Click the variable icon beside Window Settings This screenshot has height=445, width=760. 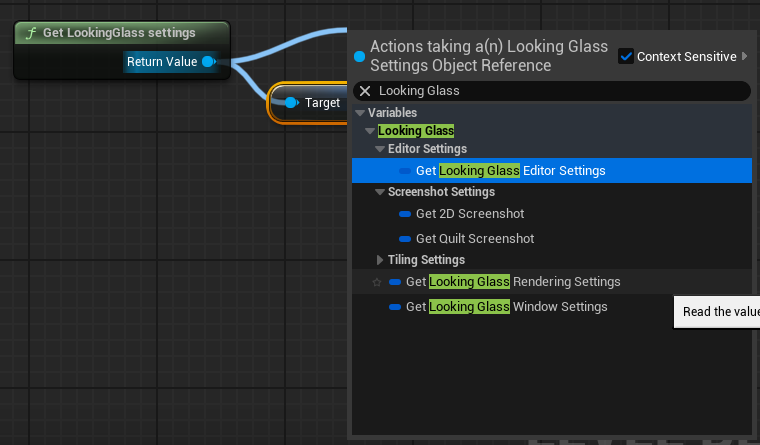coord(395,307)
